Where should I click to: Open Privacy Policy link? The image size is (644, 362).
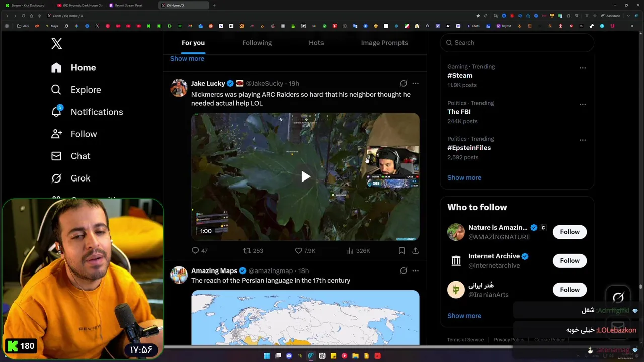coord(509,340)
